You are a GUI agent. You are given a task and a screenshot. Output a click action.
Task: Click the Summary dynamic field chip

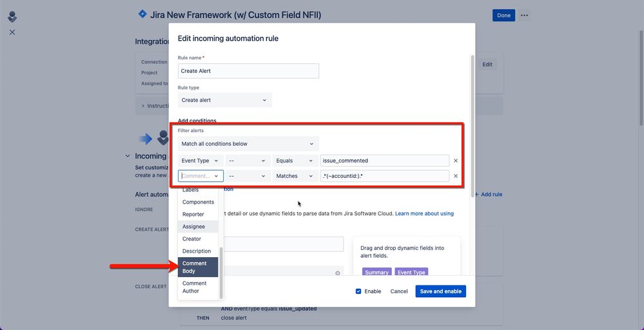tap(376, 272)
